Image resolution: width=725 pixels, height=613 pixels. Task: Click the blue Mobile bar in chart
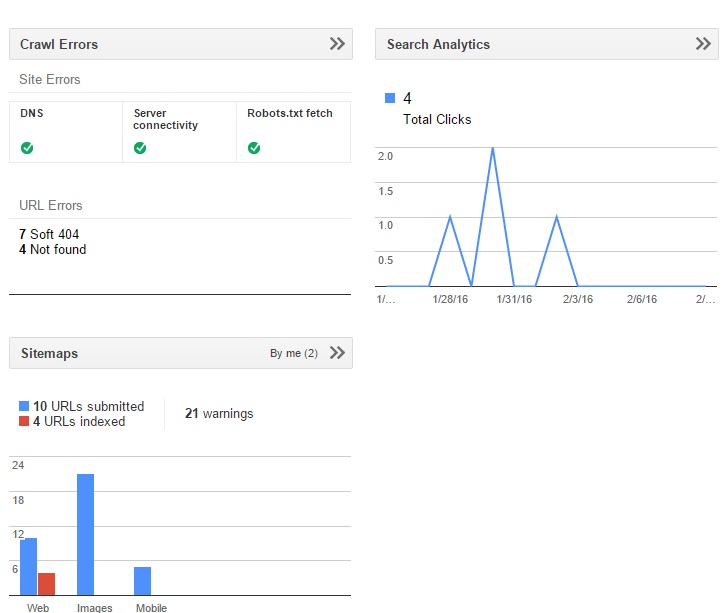tap(142, 581)
